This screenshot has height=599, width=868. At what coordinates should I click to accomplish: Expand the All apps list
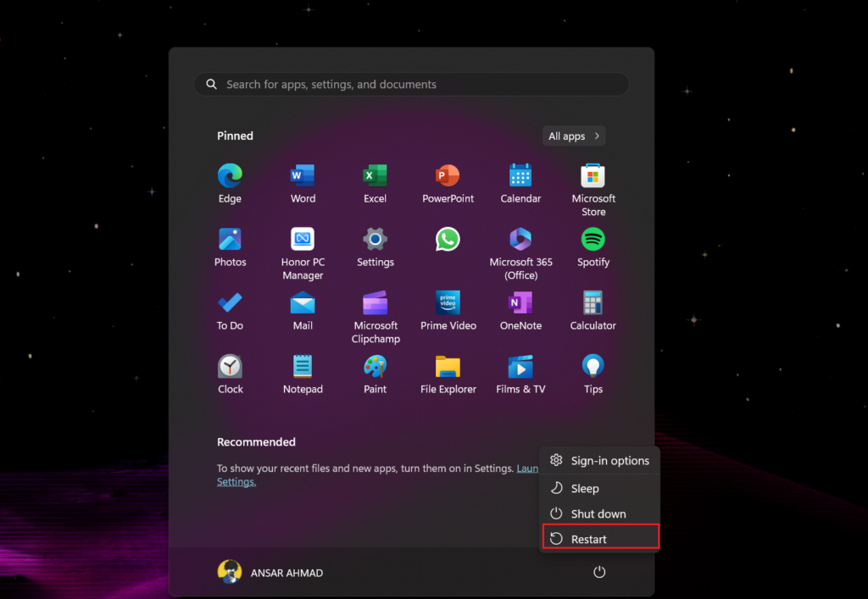[x=574, y=136]
